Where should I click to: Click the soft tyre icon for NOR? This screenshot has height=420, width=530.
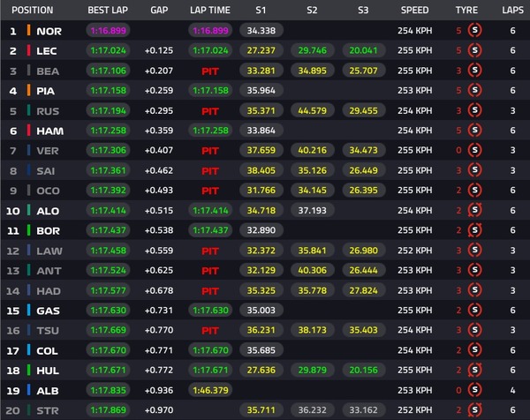[475, 30]
